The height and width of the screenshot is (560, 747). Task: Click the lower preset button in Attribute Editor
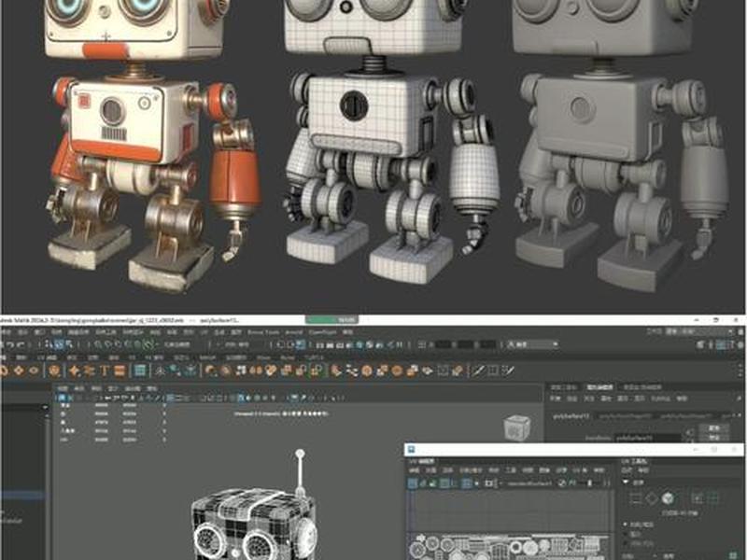[x=714, y=438]
